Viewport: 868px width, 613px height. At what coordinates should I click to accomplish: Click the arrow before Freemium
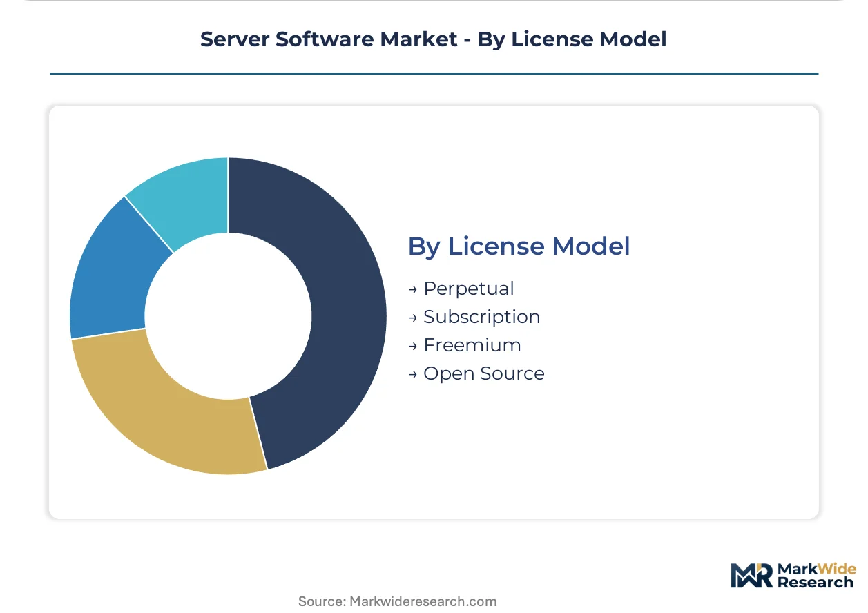pyautogui.click(x=413, y=346)
